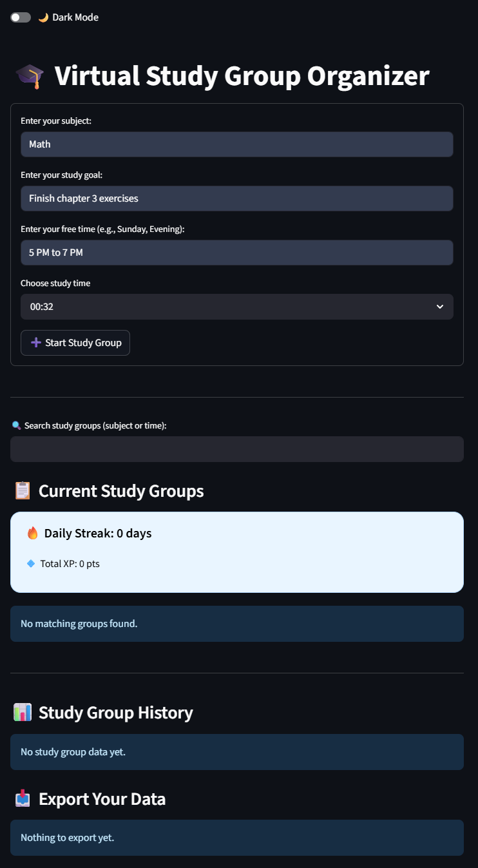Click the moon icon beside Dark Mode

click(43, 17)
